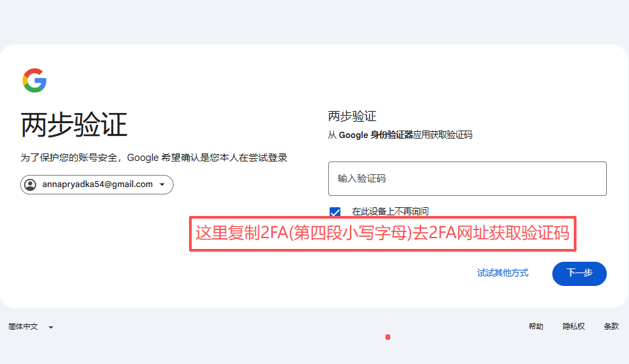Open the 条款 footer link
This screenshot has width=629, height=364.
point(612,326)
